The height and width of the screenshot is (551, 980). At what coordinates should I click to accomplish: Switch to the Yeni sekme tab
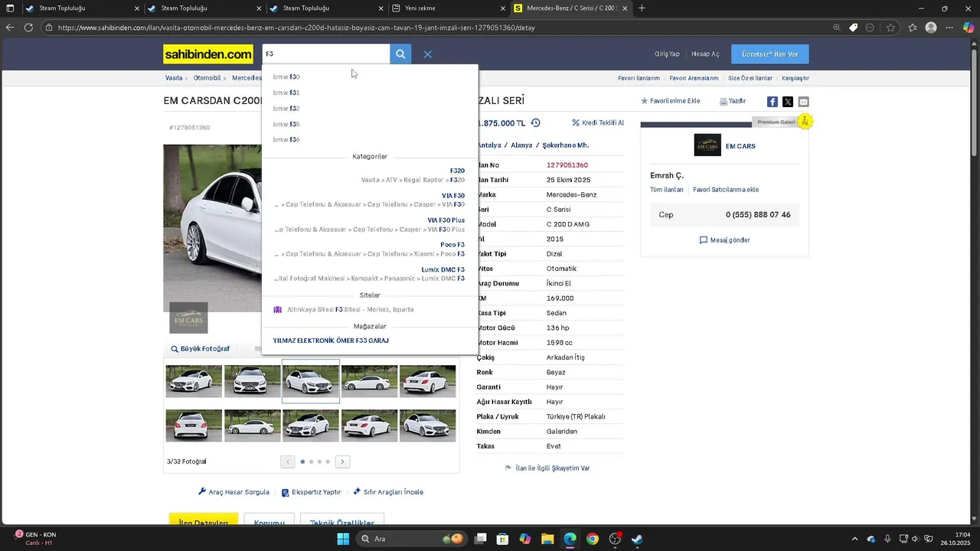click(x=448, y=8)
